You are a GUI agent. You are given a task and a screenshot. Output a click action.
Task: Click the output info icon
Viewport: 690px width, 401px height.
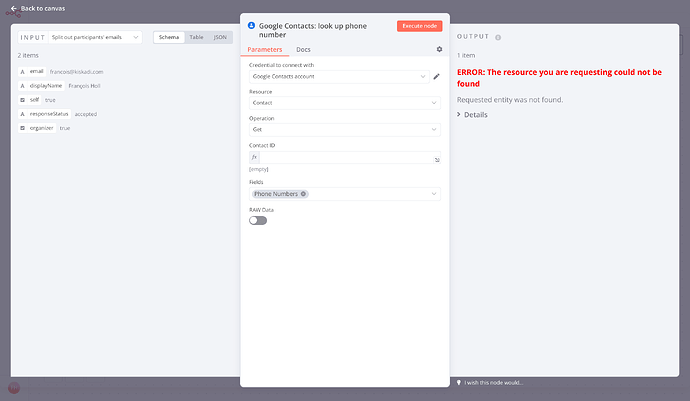(x=498, y=37)
